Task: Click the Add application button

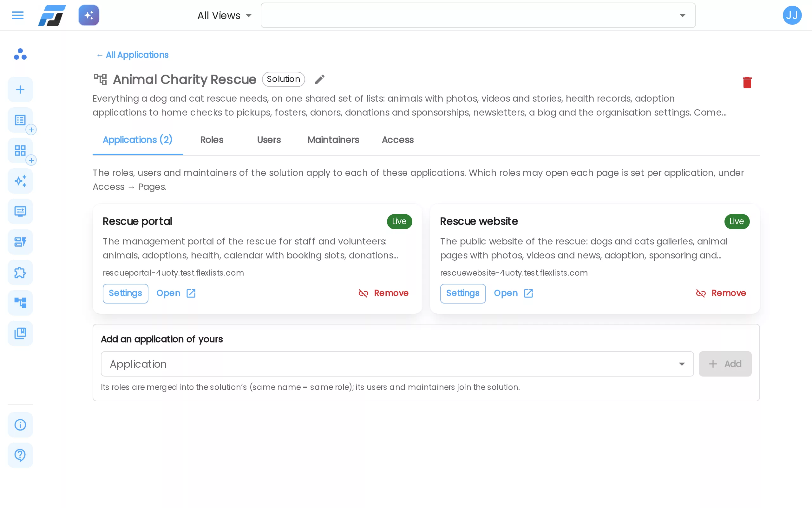Action: click(x=725, y=364)
